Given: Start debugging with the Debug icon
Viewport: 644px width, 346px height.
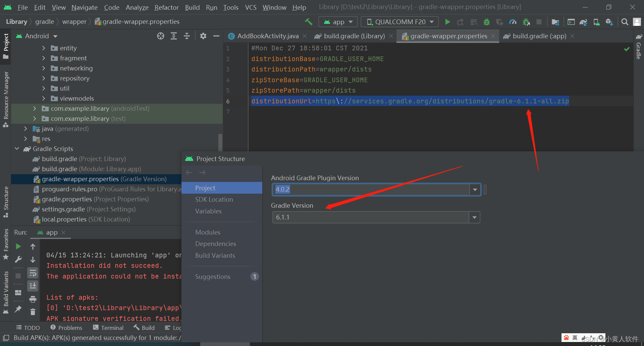Looking at the screenshot, I should tap(487, 21).
